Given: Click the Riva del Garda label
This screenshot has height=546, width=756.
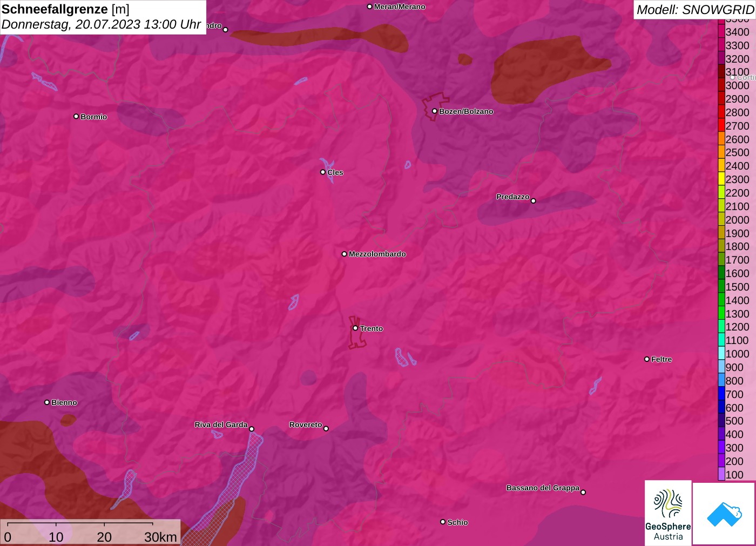Looking at the screenshot, I should 221,424.
